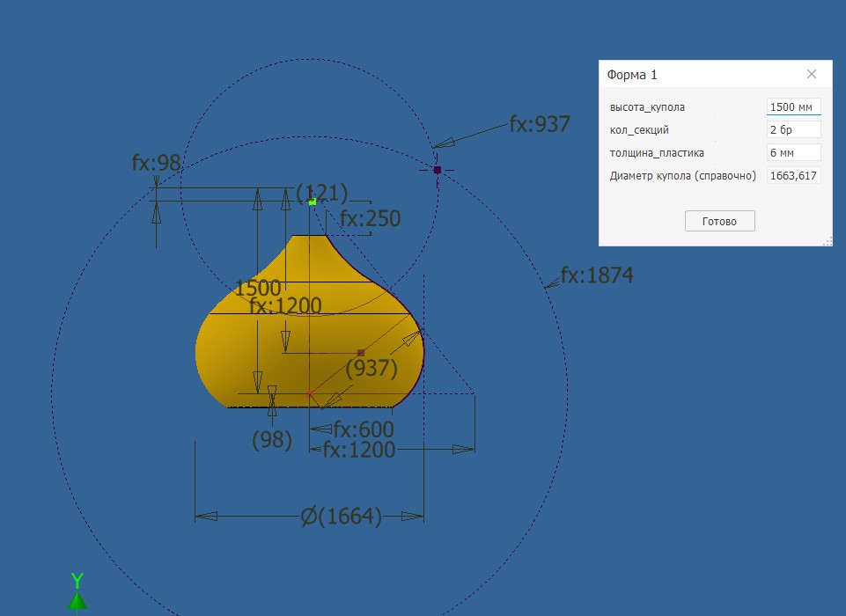Select the fx:1874 dimension label

597,275
